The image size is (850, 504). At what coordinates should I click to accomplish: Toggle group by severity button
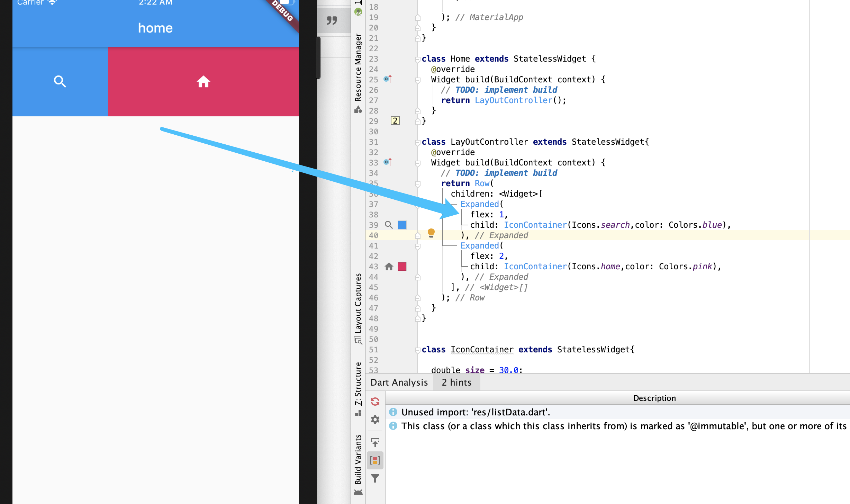(375, 460)
